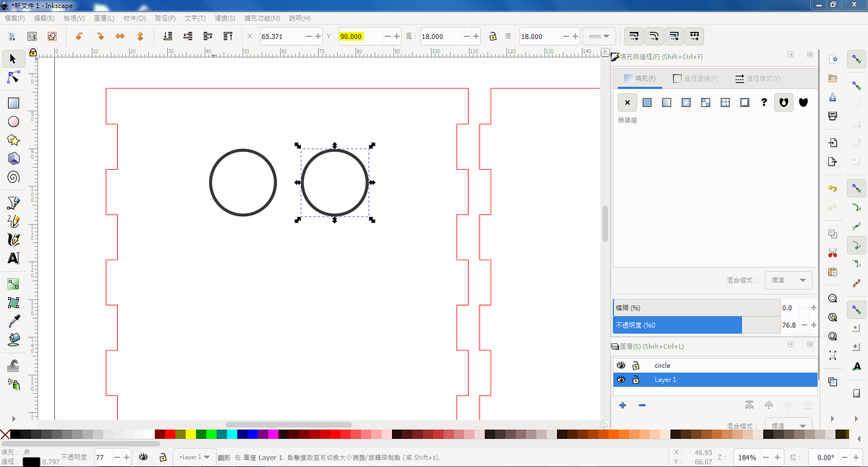Switch to the 邊框塗繪(P) Stroke paint tab

click(x=694, y=78)
